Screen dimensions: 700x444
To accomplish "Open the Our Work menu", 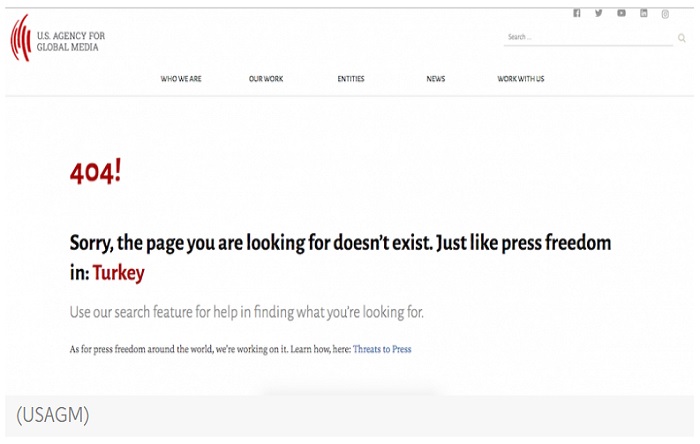I will (x=266, y=79).
